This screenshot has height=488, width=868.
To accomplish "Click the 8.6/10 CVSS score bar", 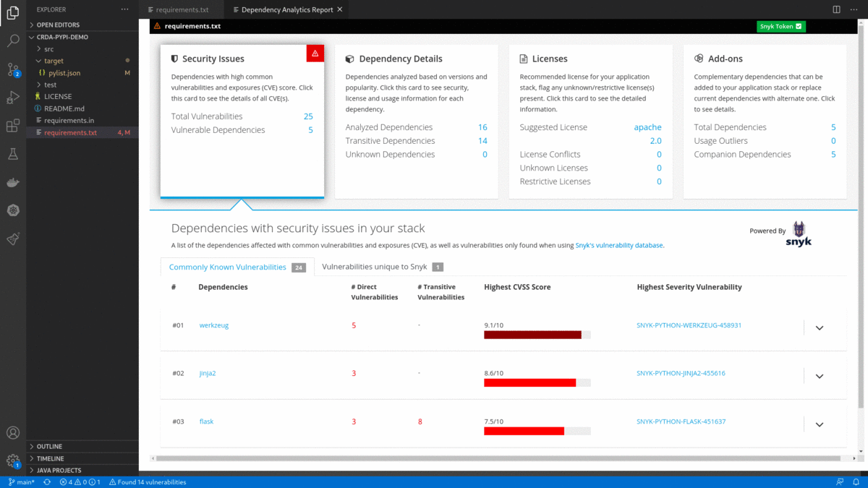I will pos(537,382).
